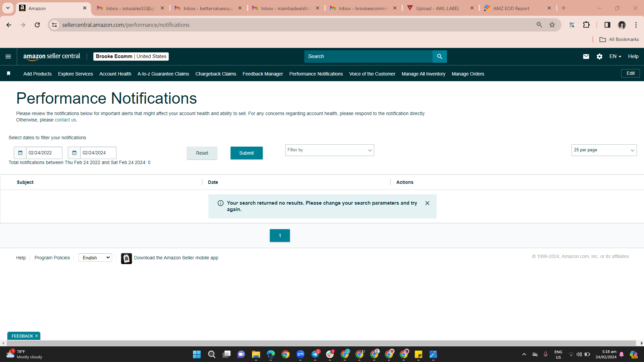Screen dimensions: 644x362
Task: Close the FEEDBACK tab widget
Action: click(37, 336)
